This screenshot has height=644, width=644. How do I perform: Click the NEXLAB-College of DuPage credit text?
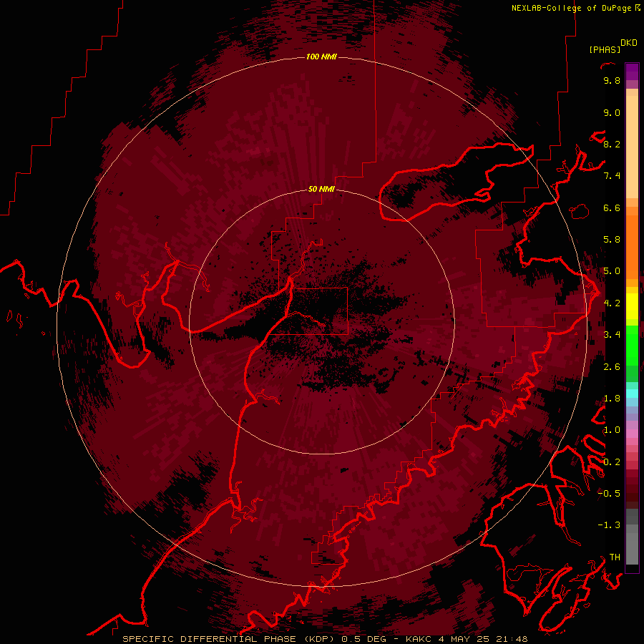click(x=571, y=8)
